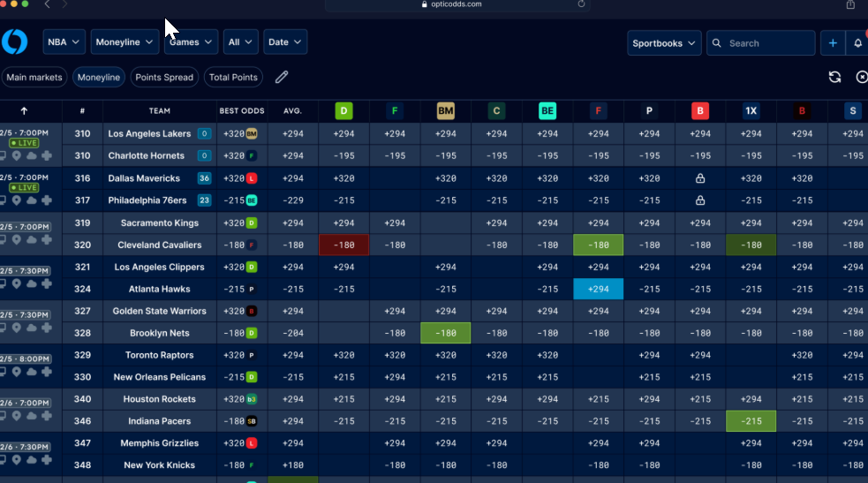Image resolution: width=868 pixels, height=483 pixels.
Task: Click the opticodds.com address bar
Action: click(457, 4)
